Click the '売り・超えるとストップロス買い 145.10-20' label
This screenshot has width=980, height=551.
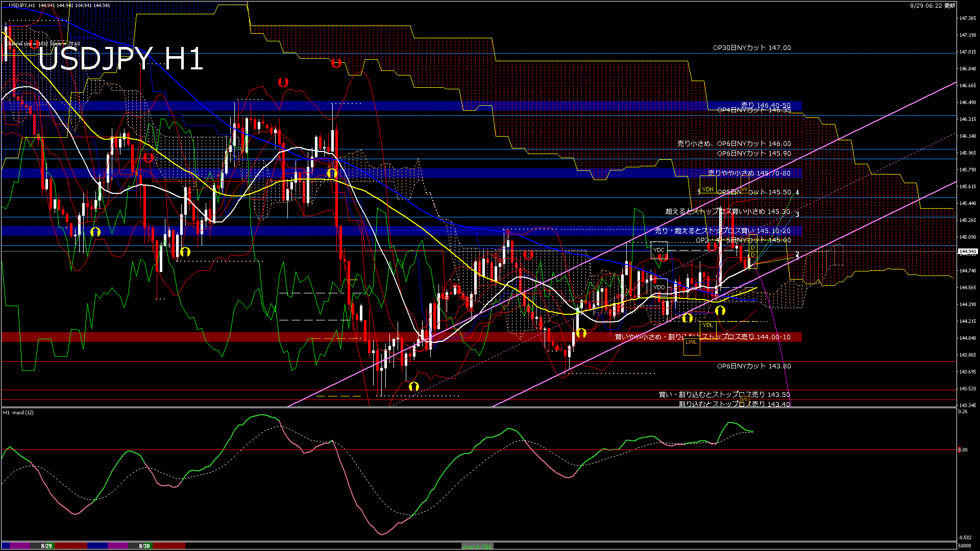[x=723, y=231]
